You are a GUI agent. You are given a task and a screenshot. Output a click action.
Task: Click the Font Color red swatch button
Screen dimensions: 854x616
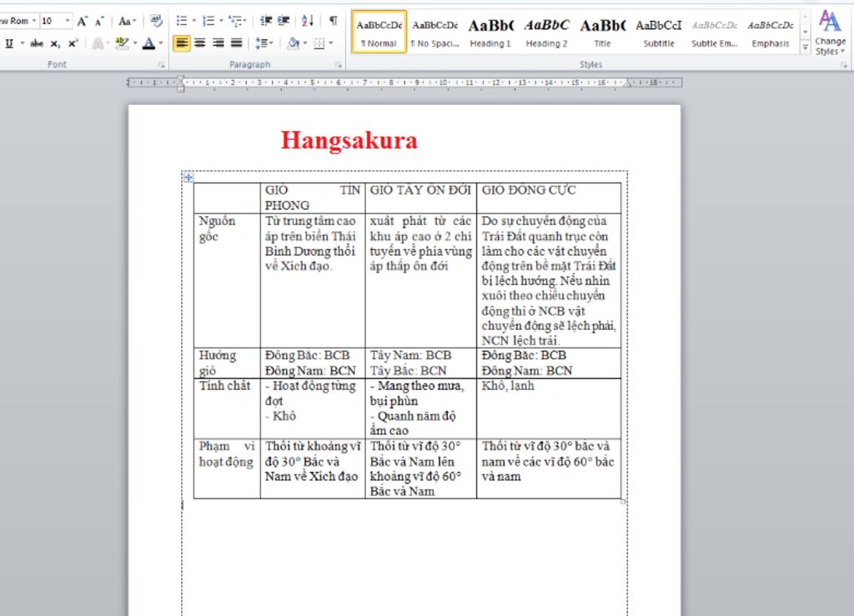(148, 43)
